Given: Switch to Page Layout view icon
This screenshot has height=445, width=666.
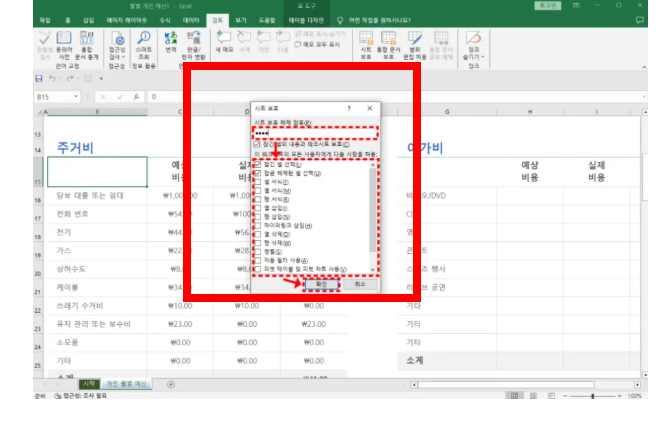Looking at the screenshot, I should 533,396.
